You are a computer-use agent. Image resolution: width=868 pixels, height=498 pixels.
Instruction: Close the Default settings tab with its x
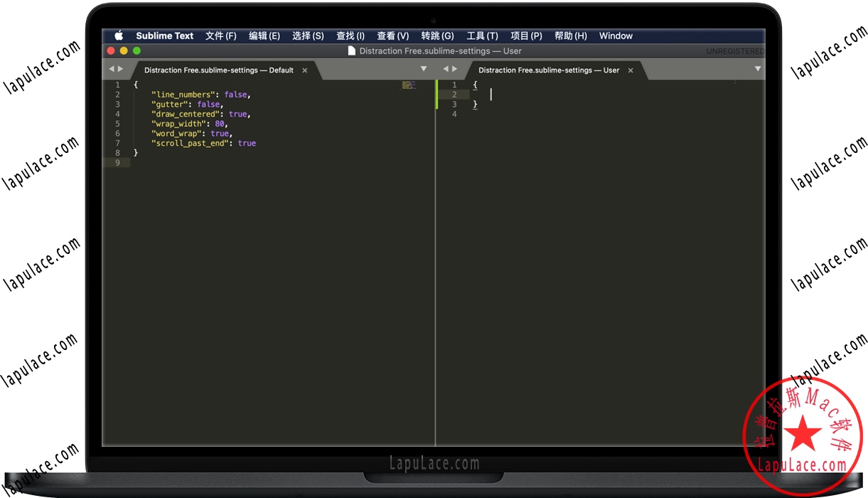click(x=304, y=70)
